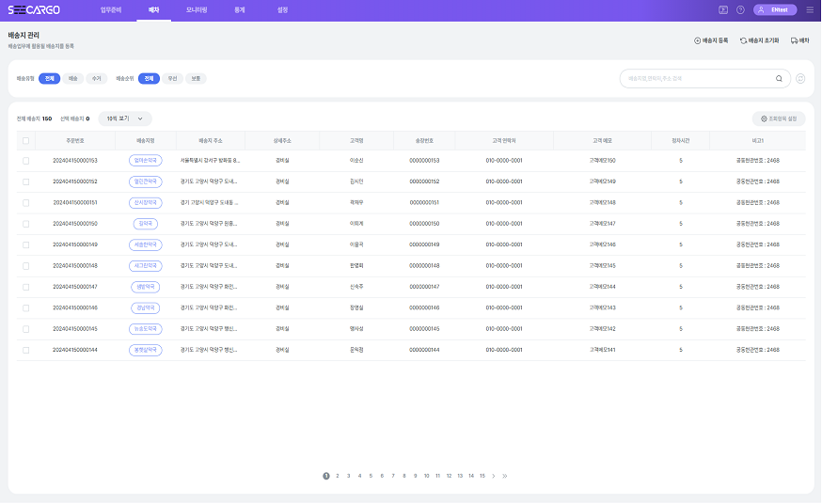
Task: Click the magnifier icon in the search box
Action: pyautogui.click(x=779, y=79)
